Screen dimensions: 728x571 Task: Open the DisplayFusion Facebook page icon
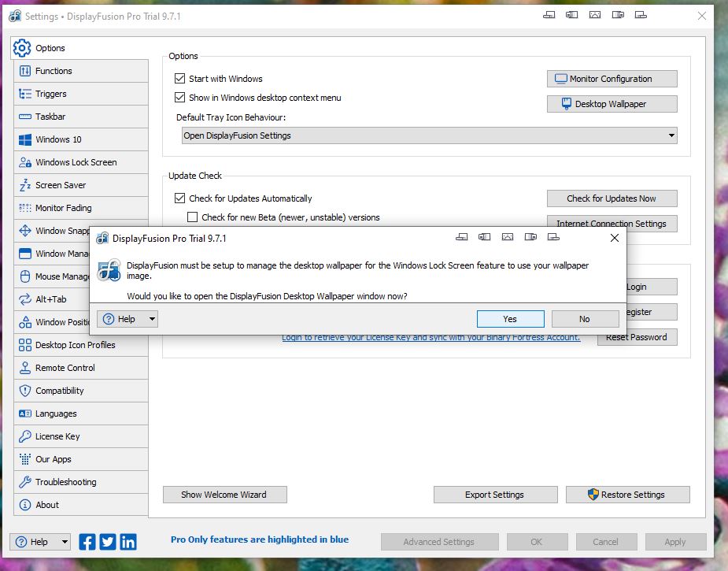coord(87,542)
